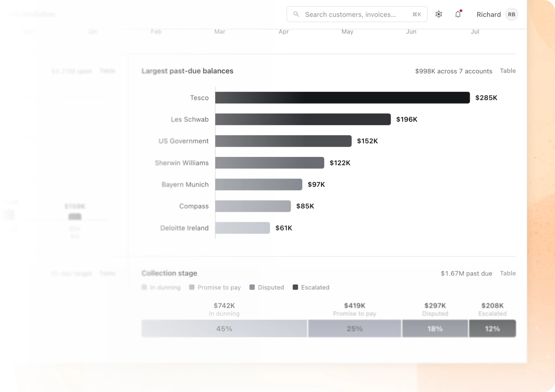
Task: Click the 'Largest past-due balances' heading
Action: pos(187,71)
